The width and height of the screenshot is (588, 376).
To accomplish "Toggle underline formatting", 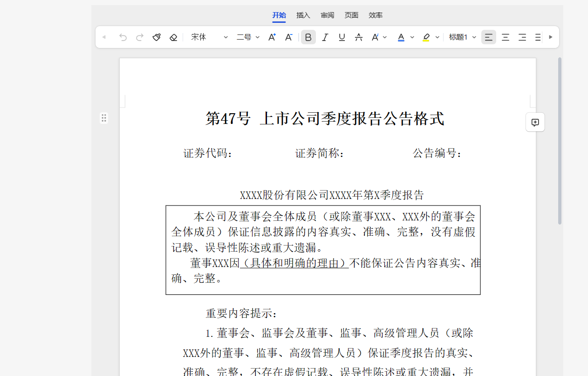I will pyautogui.click(x=342, y=37).
